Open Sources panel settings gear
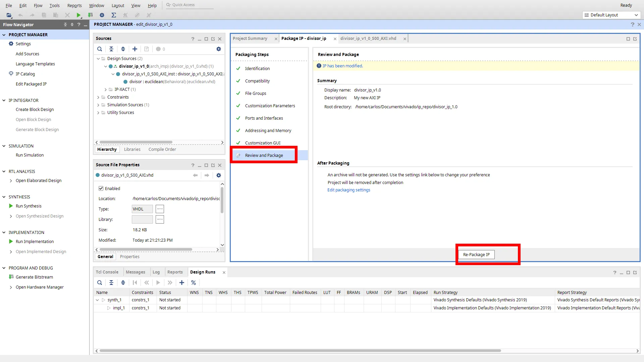Screen dimensions: 644x362 point(219,49)
